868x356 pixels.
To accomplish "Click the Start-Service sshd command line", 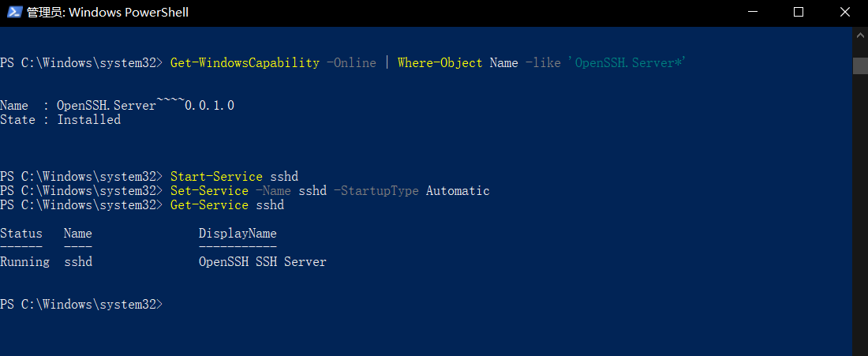I will click(234, 177).
